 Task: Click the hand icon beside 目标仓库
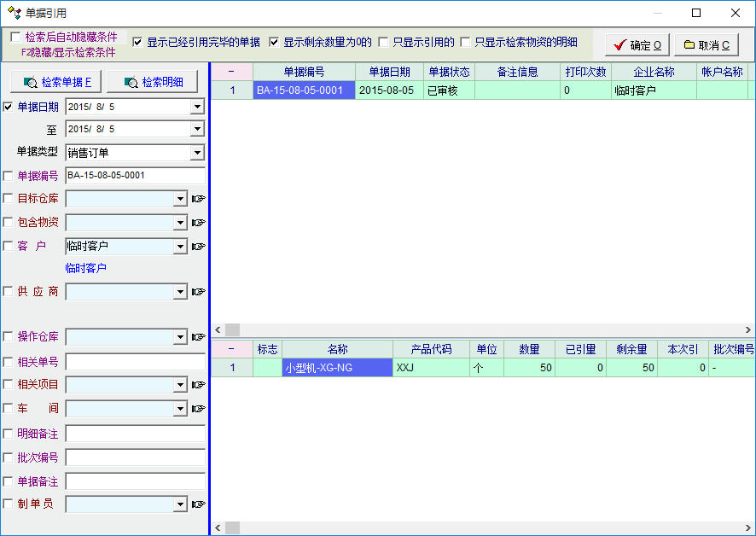click(198, 199)
